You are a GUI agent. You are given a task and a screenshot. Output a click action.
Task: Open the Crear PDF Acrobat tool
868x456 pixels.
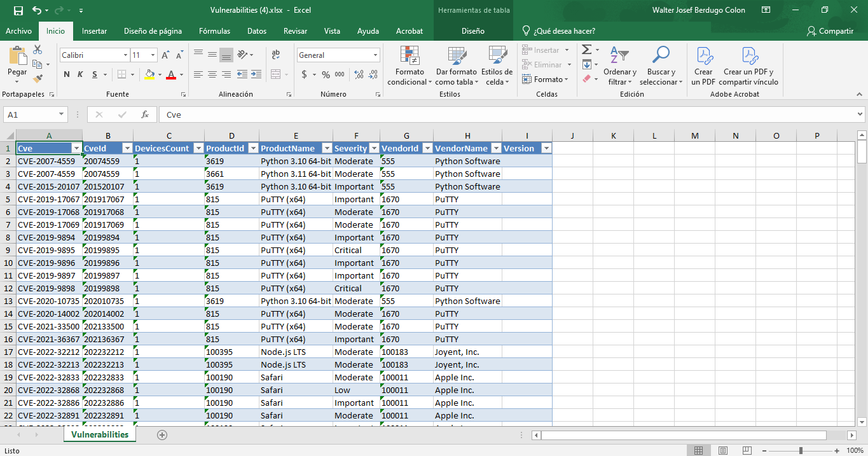[x=703, y=66]
